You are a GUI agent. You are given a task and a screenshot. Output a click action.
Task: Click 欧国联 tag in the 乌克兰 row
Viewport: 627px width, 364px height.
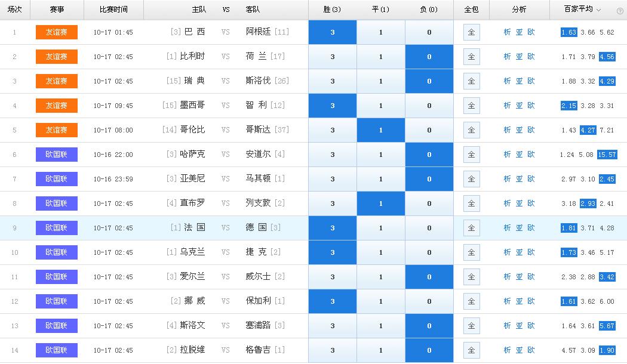click(57, 252)
